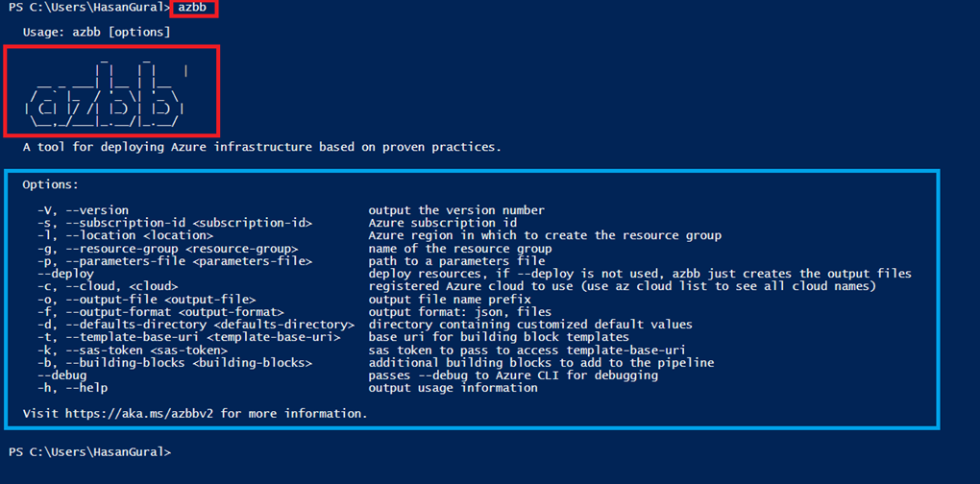The height and width of the screenshot is (484, 980).
Task: Click 'additional building blocks to add' description
Action: coord(541,363)
